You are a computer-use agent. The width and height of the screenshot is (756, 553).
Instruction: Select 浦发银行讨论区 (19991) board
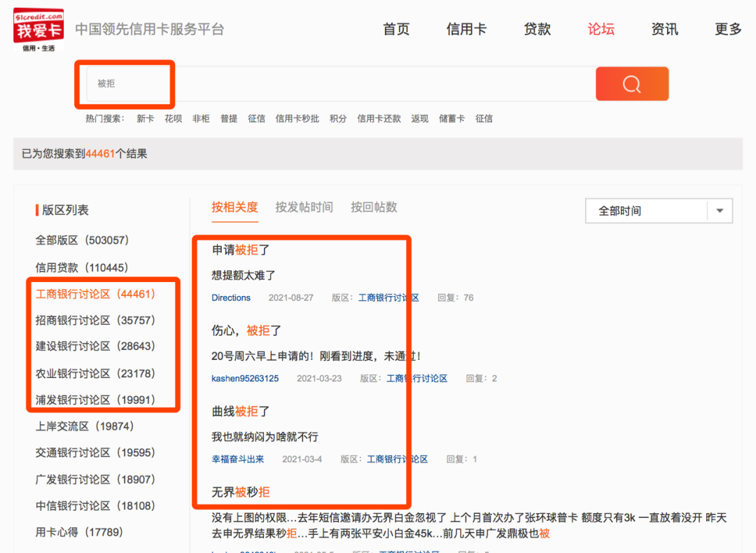(x=95, y=400)
